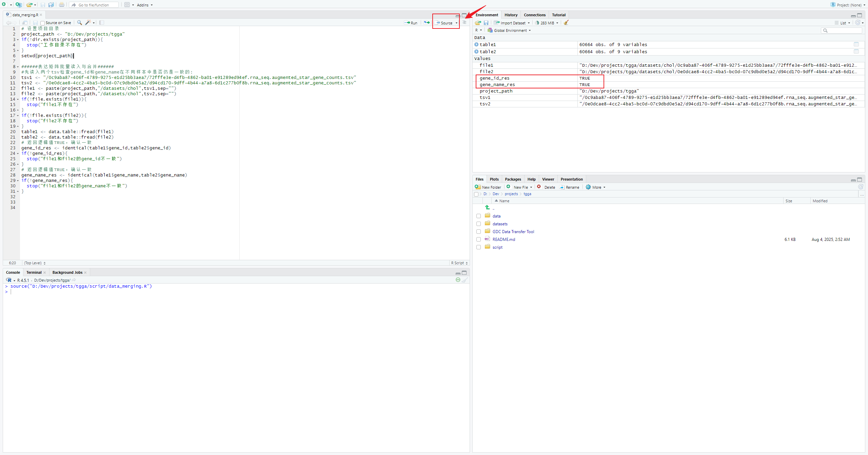Check the data folder checkbox
Image resolution: width=868 pixels, height=455 pixels.
[478, 216]
